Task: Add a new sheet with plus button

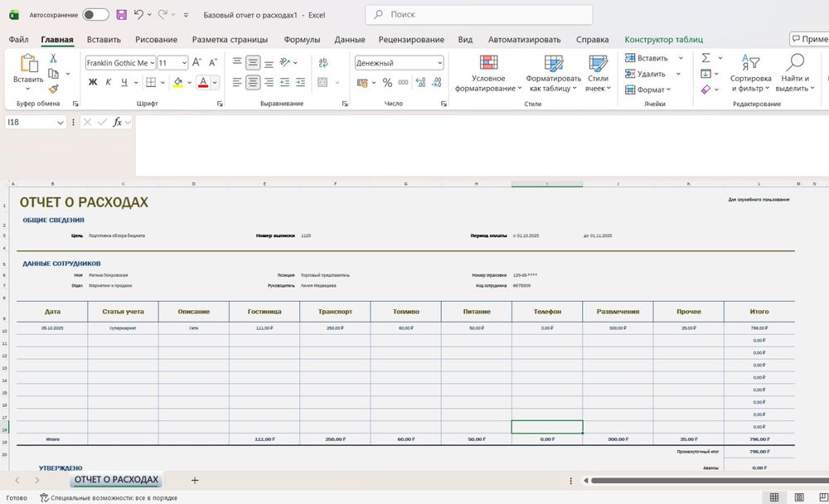Action: [195, 480]
